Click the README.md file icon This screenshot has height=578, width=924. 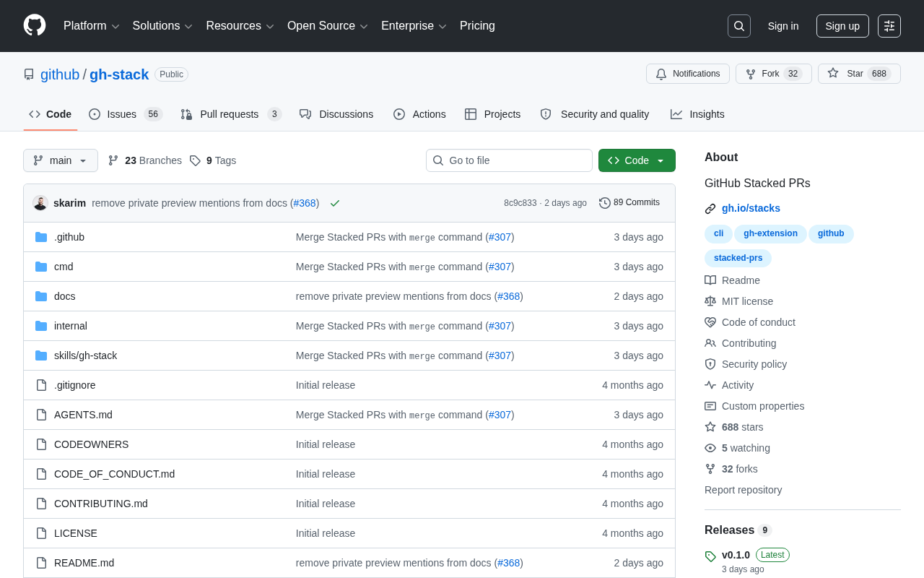pyautogui.click(x=41, y=563)
